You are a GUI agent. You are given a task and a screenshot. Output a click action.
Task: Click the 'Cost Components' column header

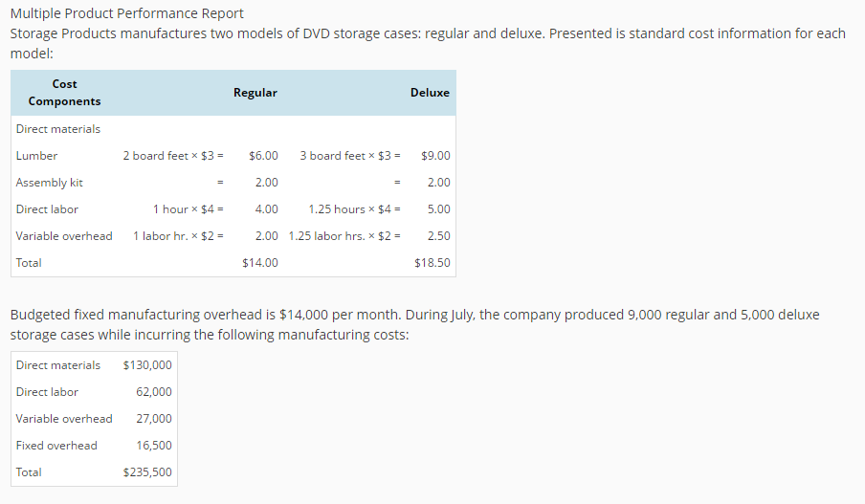tap(64, 93)
